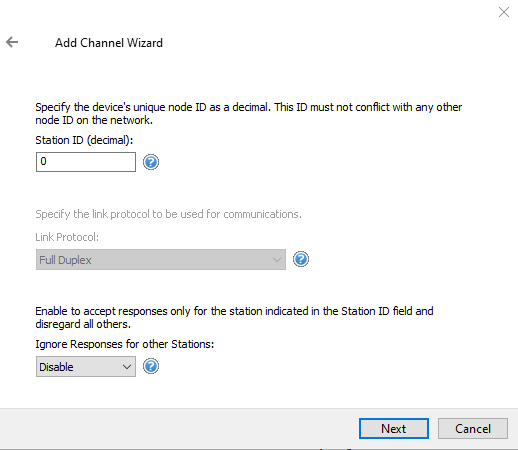Open the Ignore Responses Disable dropdown

(86, 367)
